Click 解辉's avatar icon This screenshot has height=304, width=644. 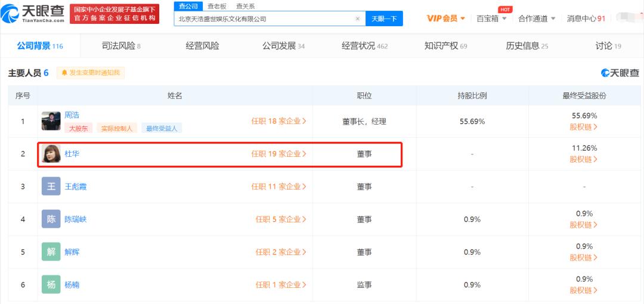(x=51, y=252)
